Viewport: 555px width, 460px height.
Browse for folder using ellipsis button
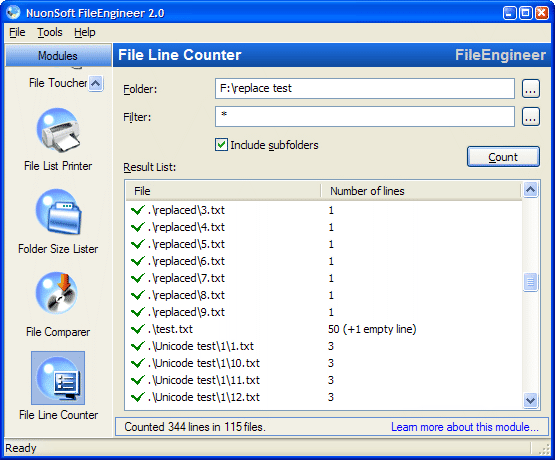531,88
